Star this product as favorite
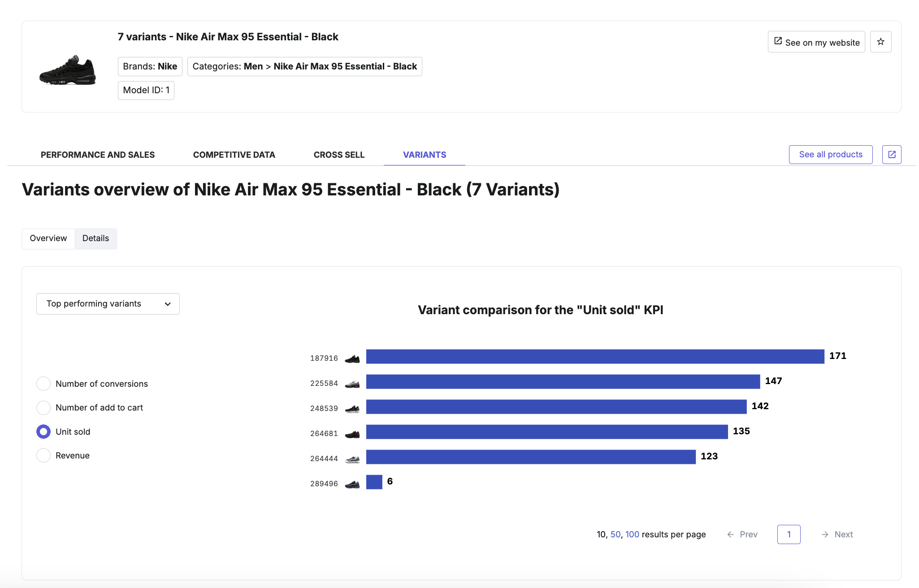This screenshot has height=588, width=919. click(x=880, y=42)
